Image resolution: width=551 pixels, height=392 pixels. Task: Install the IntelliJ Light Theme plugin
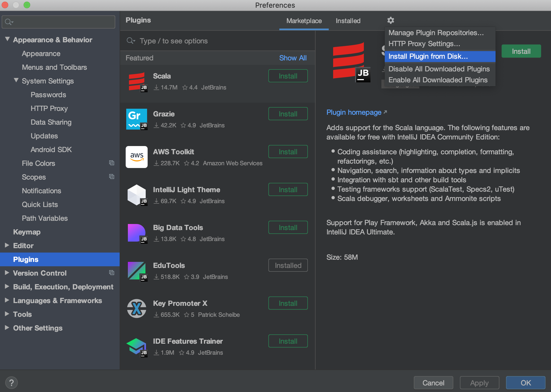coord(288,189)
